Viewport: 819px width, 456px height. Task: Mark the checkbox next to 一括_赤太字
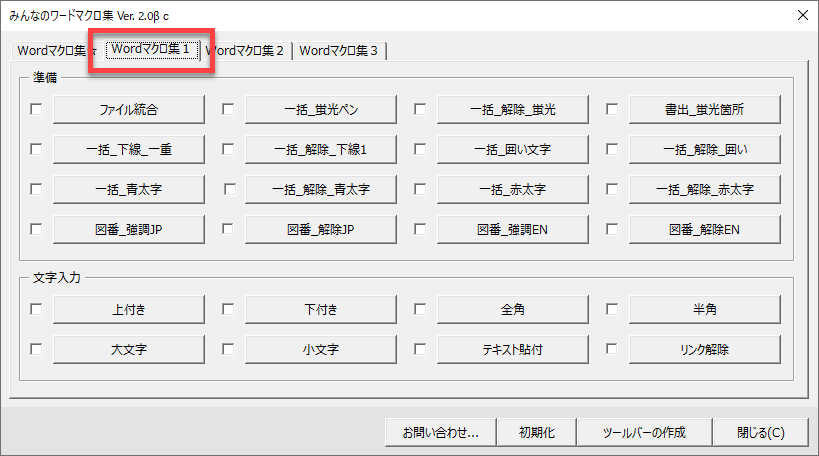point(420,189)
